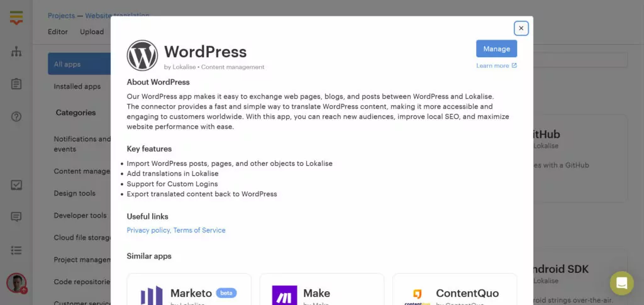The image size is (644, 305).
Task: Open the Marketo similar app card
Action: pos(189,289)
